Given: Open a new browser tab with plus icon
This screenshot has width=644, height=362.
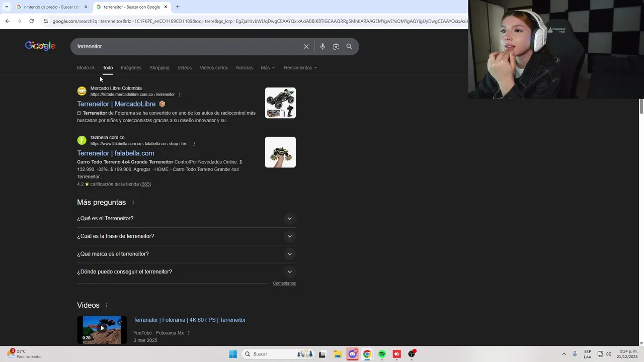Looking at the screenshot, I should point(178,7).
